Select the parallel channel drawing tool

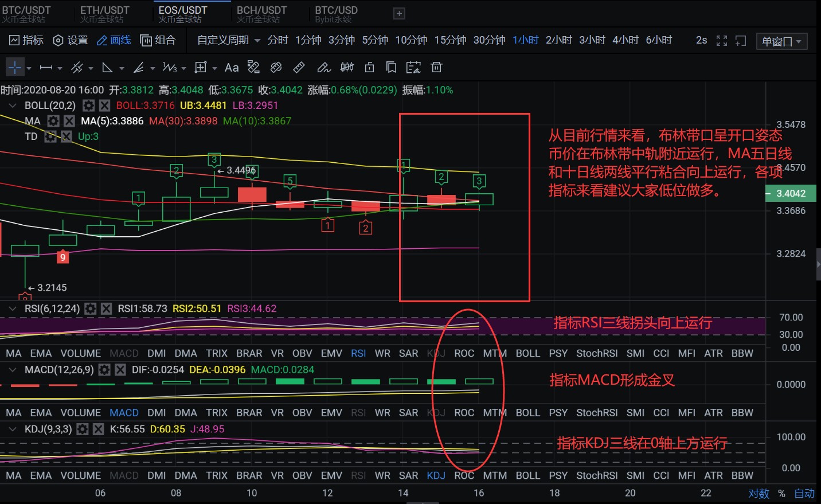77,68
